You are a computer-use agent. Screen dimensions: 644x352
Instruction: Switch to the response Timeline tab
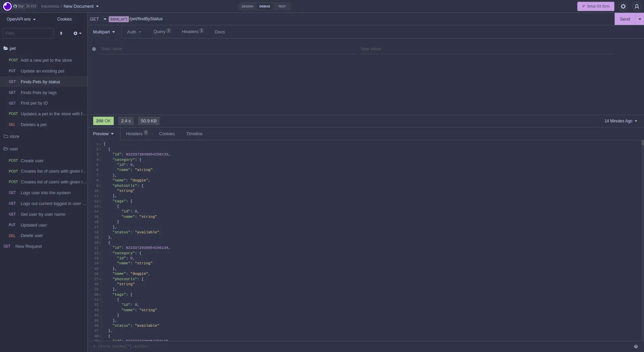(x=194, y=134)
